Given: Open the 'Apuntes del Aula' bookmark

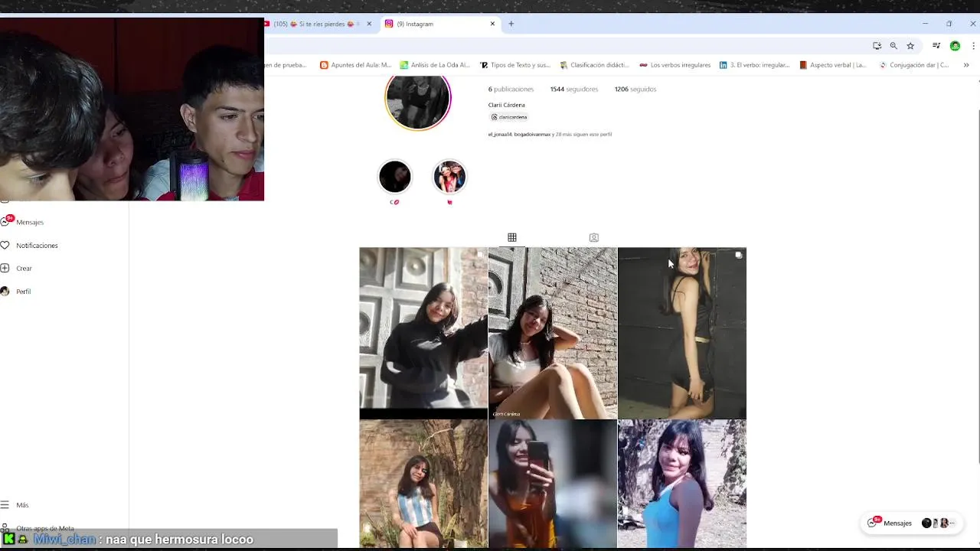Looking at the screenshot, I should 355,65.
